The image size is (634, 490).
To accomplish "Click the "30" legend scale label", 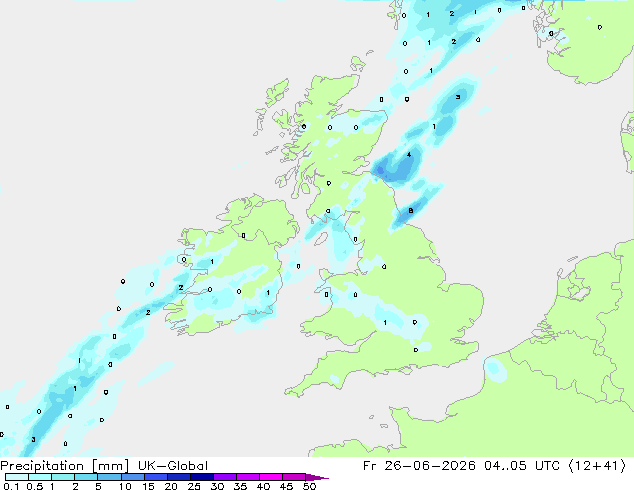I will click(217, 486).
